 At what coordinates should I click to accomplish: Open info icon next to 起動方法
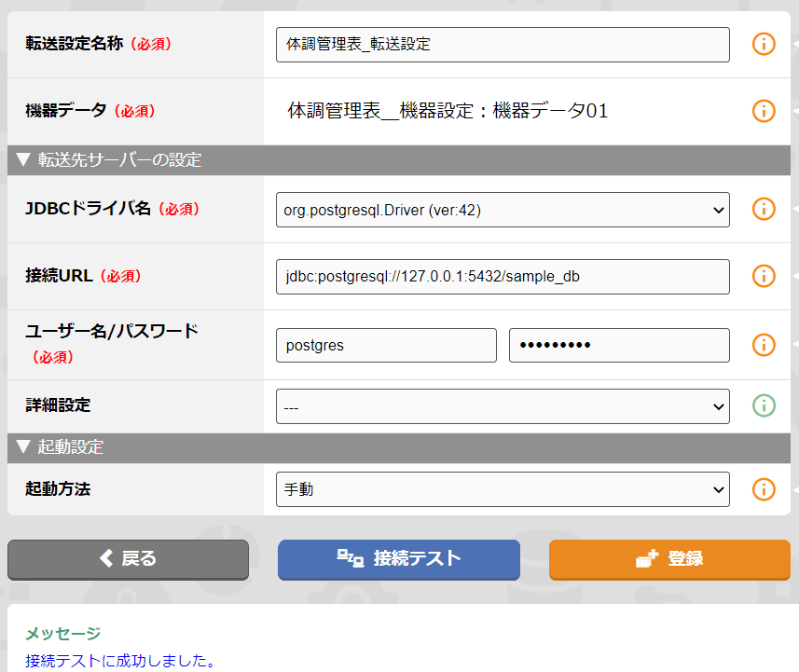[764, 489]
